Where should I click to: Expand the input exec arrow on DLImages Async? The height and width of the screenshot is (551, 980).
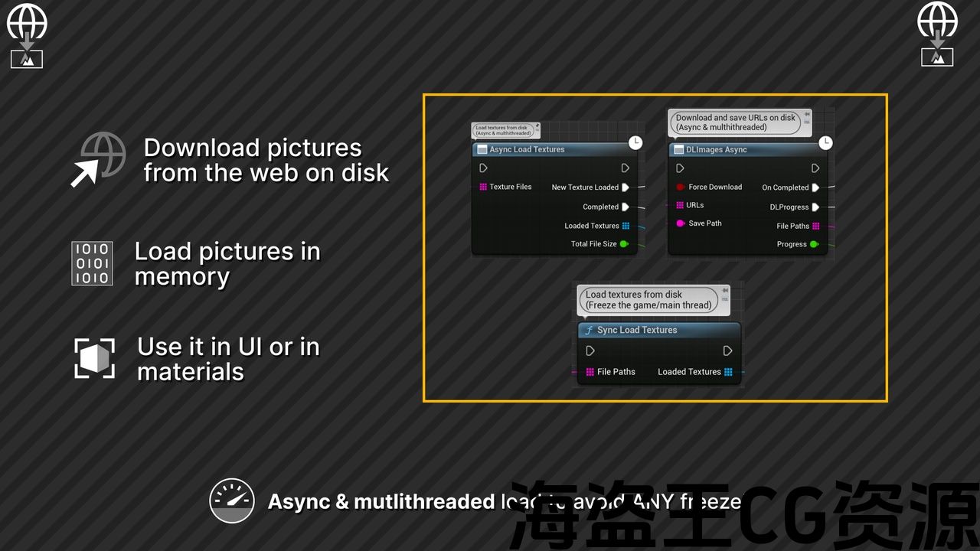(679, 168)
